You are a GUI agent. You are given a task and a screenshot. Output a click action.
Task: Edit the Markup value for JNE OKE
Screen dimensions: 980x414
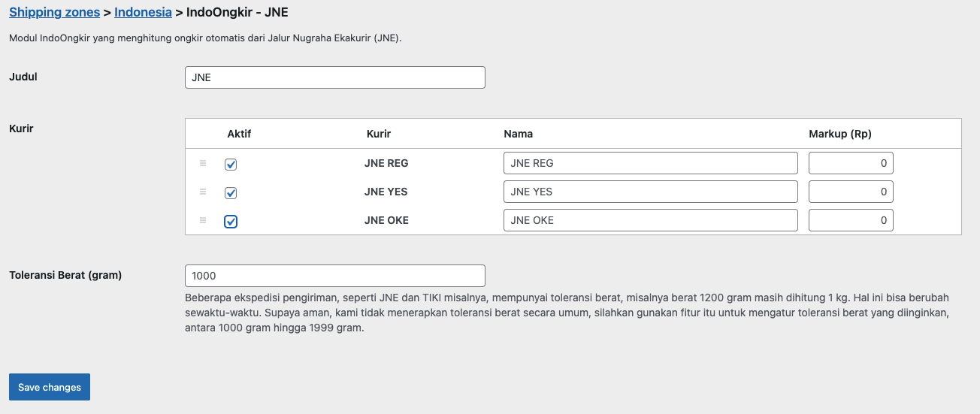tap(850, 220)
